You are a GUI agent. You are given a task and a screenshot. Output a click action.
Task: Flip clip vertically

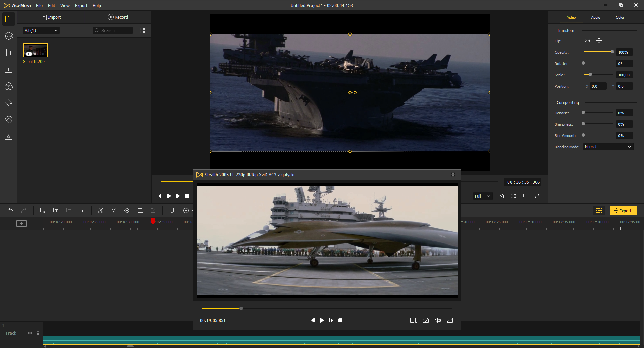[x=599, y=41]
